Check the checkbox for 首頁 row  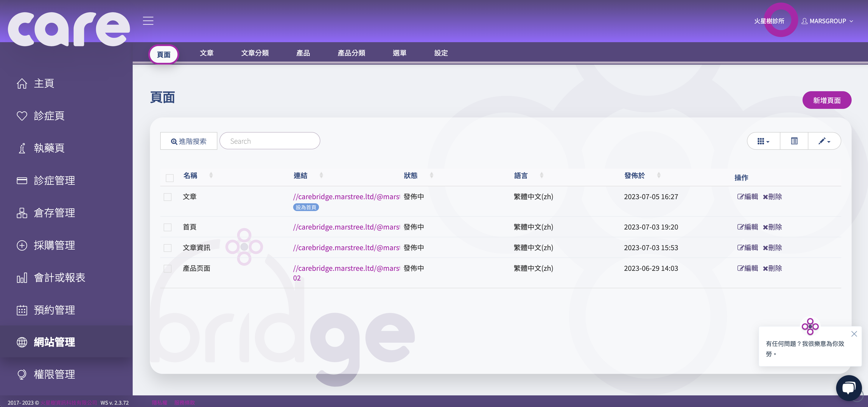168,227
